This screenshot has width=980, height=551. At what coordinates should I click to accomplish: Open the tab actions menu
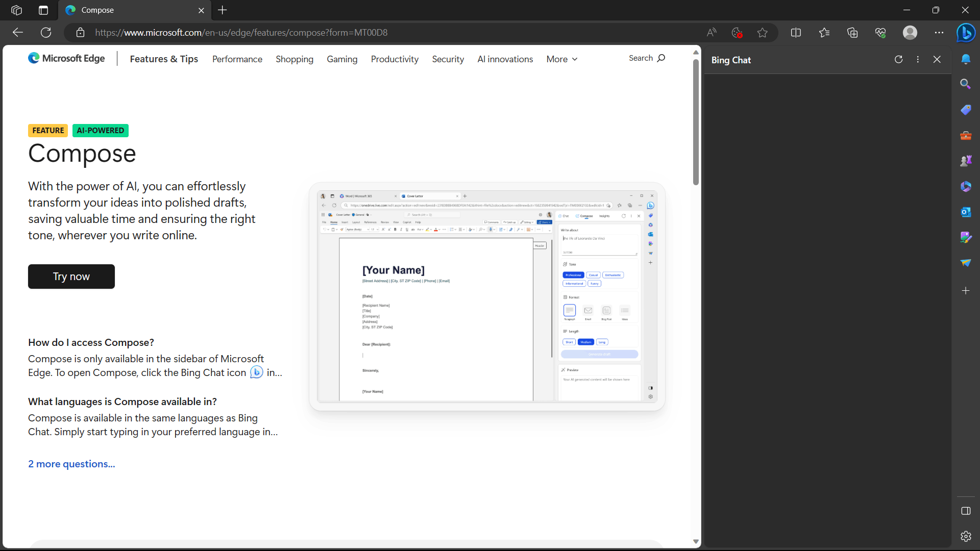pos(43,10)
